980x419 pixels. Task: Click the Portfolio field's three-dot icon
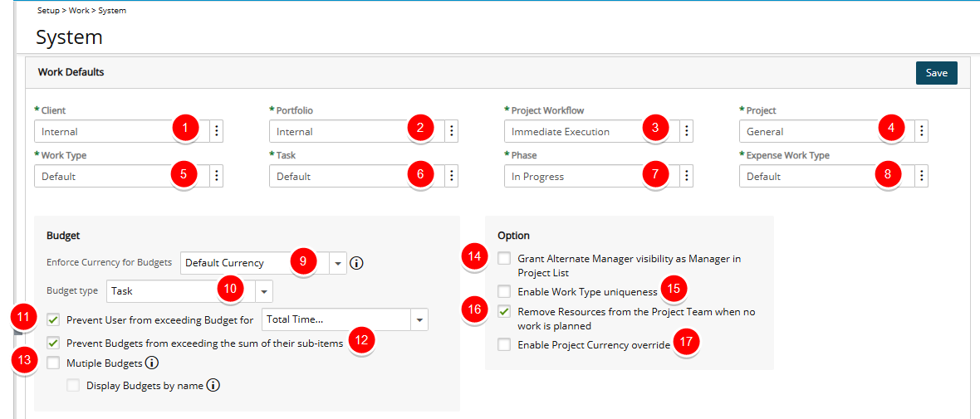[452, 131]
